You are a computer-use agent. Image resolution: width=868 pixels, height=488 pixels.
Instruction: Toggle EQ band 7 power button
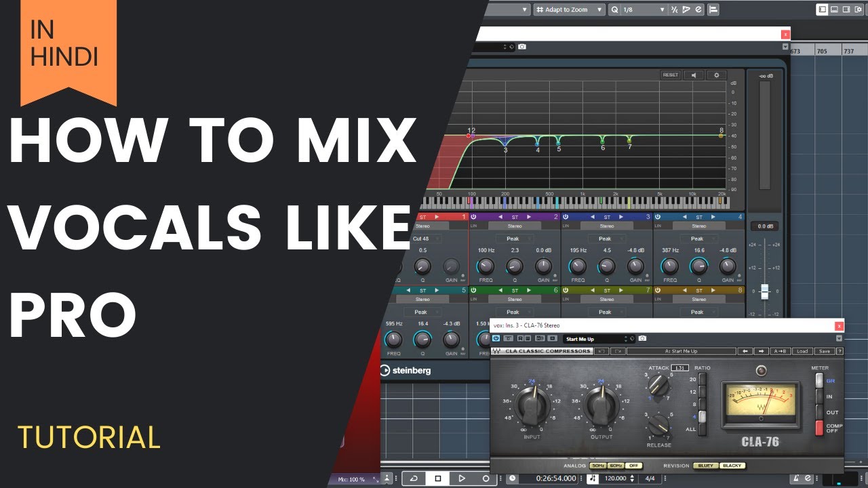pyautogui.click(x=566, y=290)
